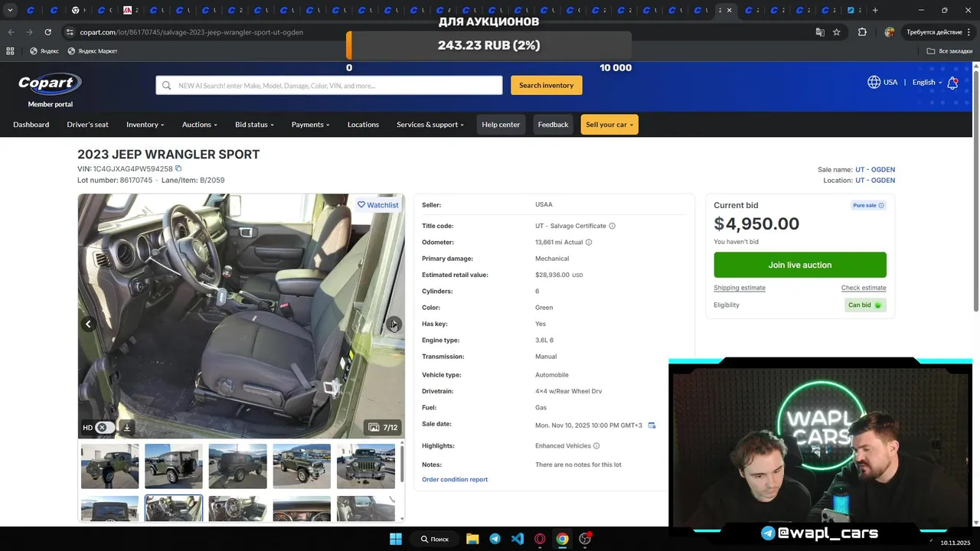Open the Windows Start menu
The image size is (980, 551).
tap(396, 539)
